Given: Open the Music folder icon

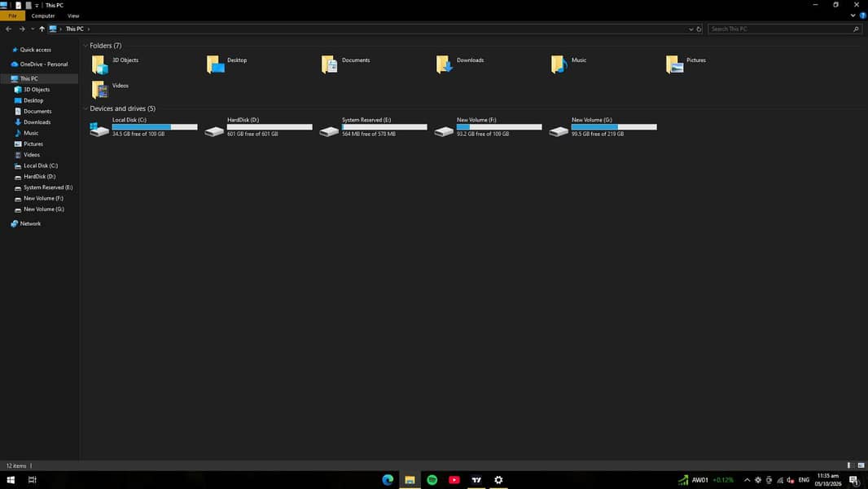Looking at the screenshot, I should click(x=559, y=65).
